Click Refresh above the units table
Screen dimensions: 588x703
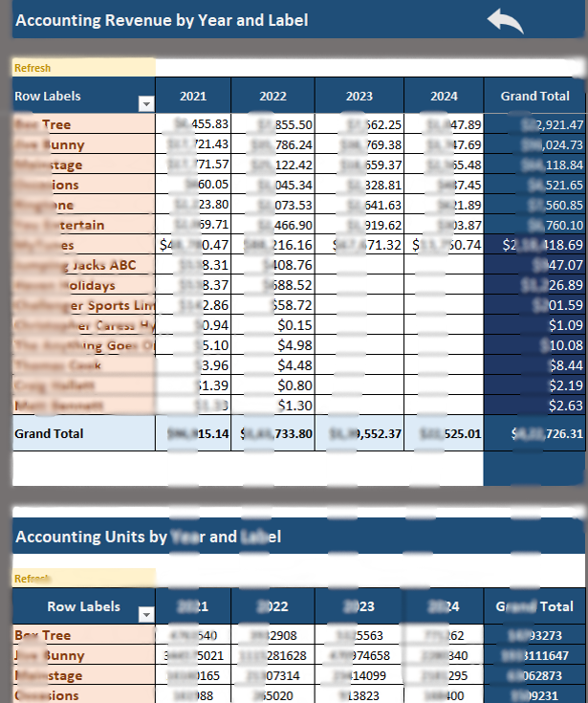tap(33, 579)
